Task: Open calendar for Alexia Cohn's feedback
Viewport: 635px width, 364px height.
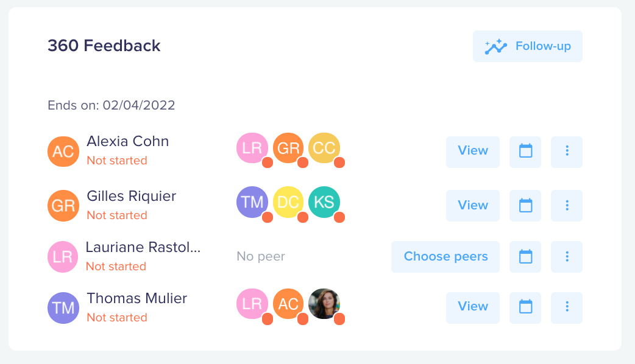Action: pyautogui.click(x=525, y=152)
